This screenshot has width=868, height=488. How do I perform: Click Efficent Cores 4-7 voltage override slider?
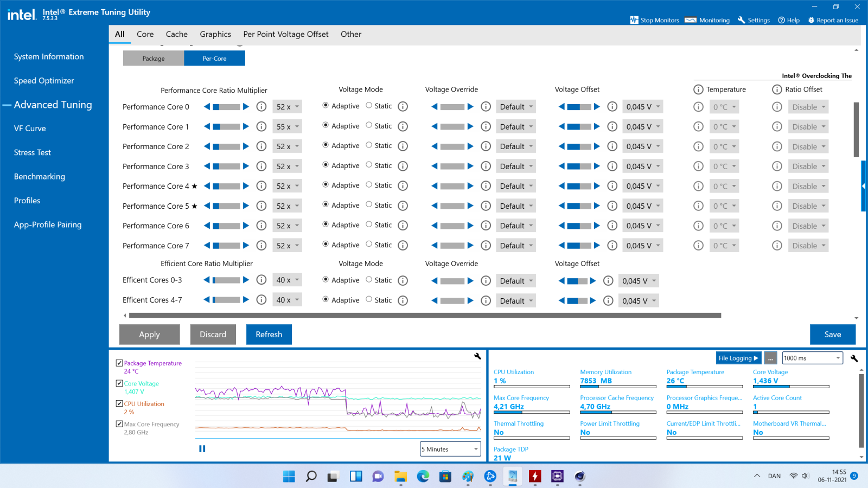[452, 300]
